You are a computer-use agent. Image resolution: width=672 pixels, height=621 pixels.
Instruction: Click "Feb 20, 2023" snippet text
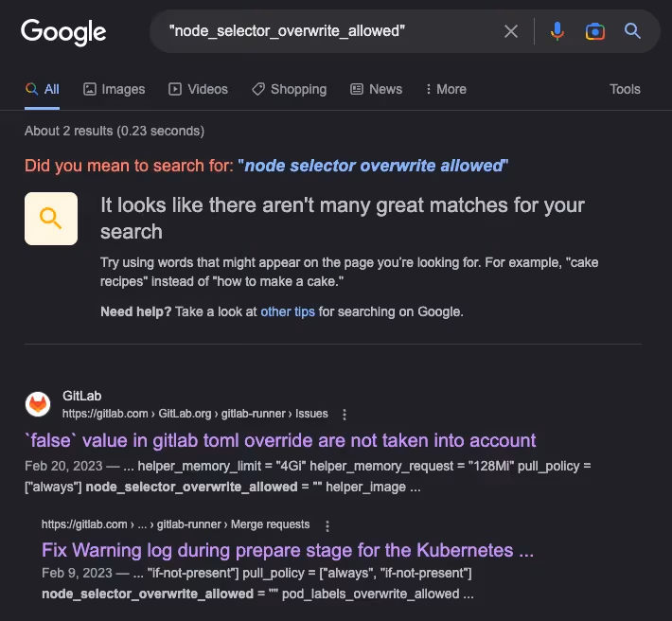pos(63,466)
